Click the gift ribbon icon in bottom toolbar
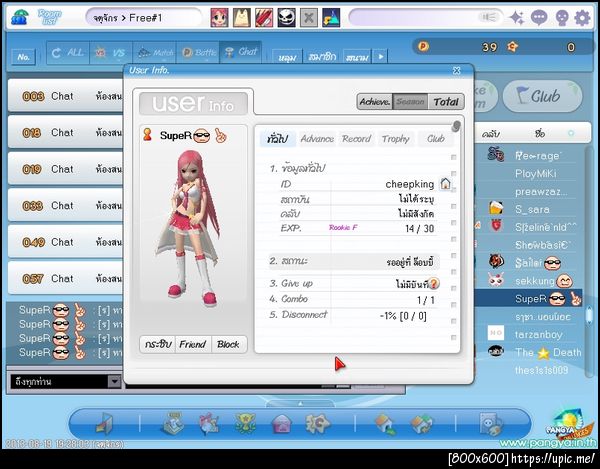This screenshot has width=600, height=469. [x=209, y=423]
